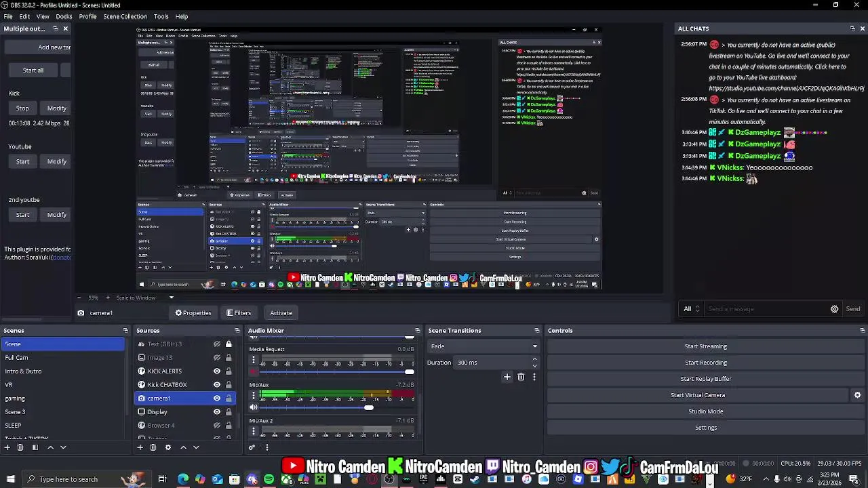Toggle visibility of KICK ALERTS source
868x488 pixels.
coord(217,371)
